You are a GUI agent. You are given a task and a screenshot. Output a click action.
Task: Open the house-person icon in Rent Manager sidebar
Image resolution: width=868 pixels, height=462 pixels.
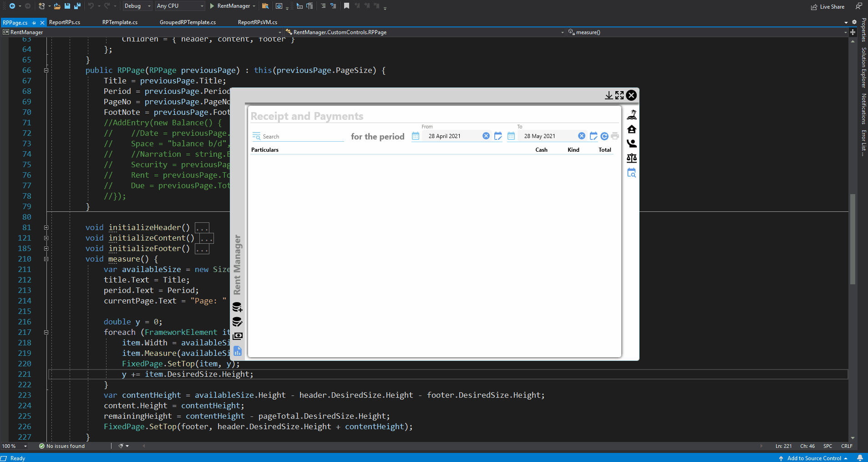[x=632, y=129]
